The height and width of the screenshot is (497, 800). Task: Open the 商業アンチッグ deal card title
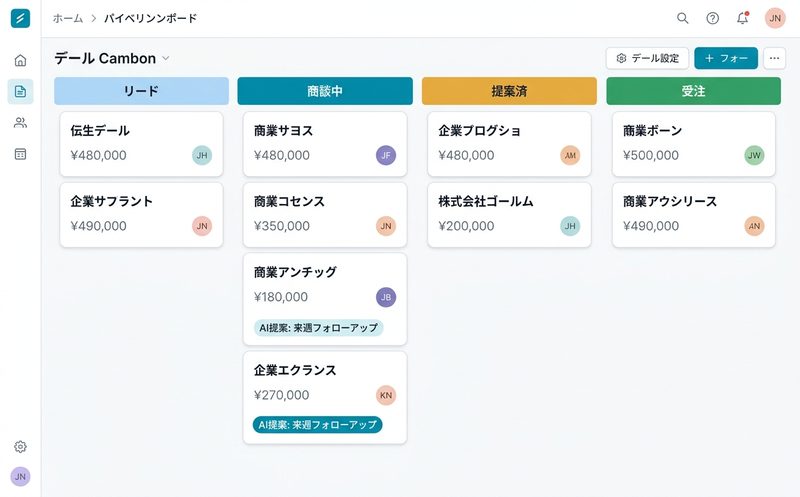[x=295, y=272]
